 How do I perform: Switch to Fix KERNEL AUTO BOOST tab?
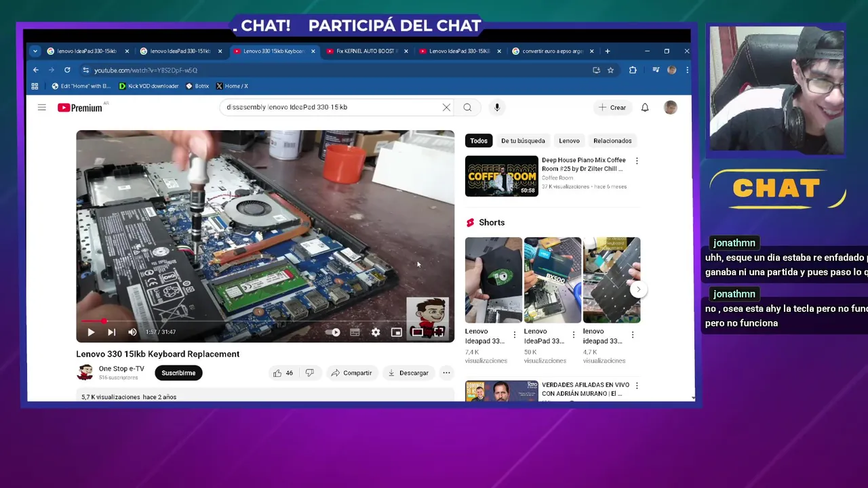click(366, 51)
